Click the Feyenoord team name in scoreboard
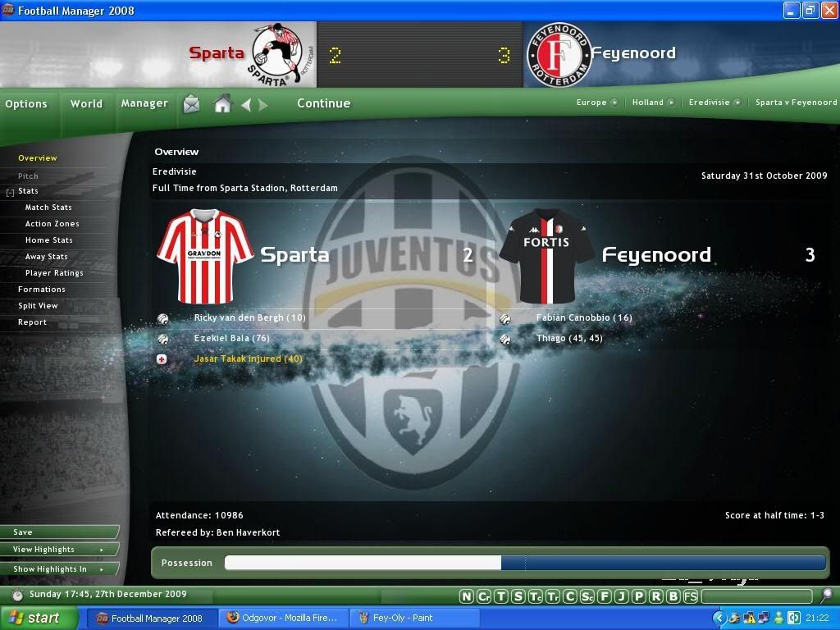Screen dimensions: 840x630 point(633,53)
